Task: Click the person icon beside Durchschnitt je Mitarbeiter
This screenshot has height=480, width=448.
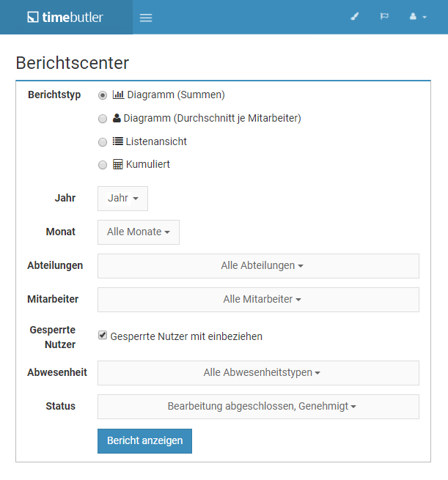Action: 117,118
